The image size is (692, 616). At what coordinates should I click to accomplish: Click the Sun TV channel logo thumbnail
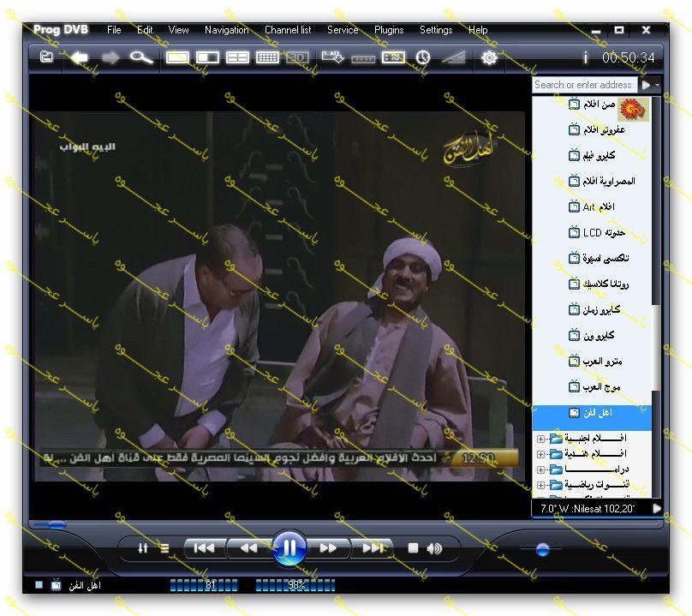633,109
